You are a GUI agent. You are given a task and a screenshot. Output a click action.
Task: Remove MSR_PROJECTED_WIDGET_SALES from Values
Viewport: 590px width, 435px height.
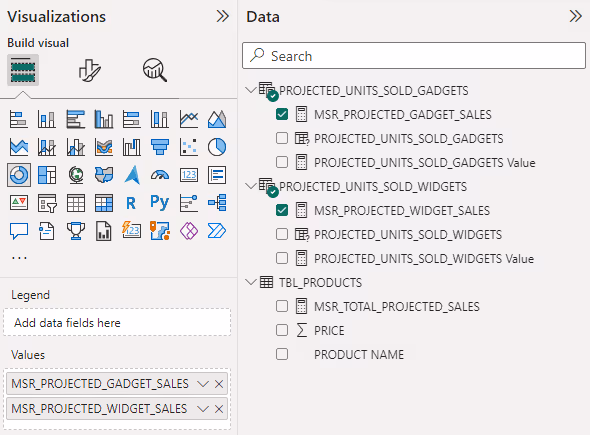pos(219,409)
